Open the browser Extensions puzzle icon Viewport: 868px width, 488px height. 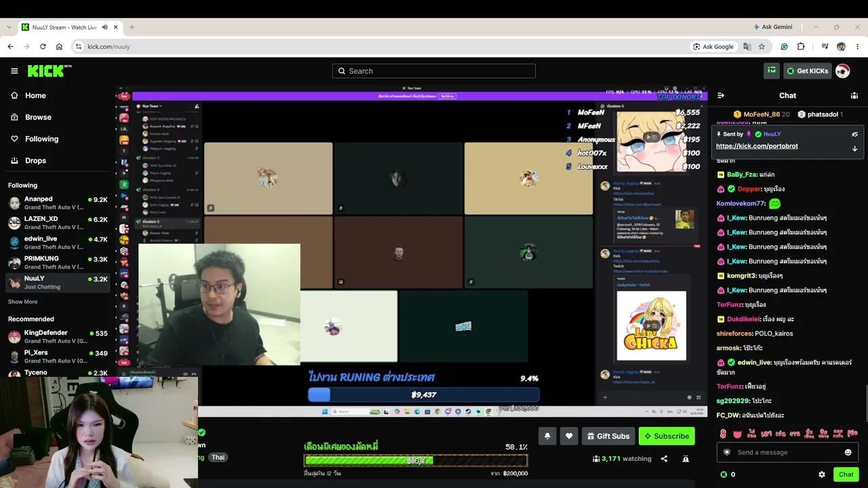click(801, 47)
